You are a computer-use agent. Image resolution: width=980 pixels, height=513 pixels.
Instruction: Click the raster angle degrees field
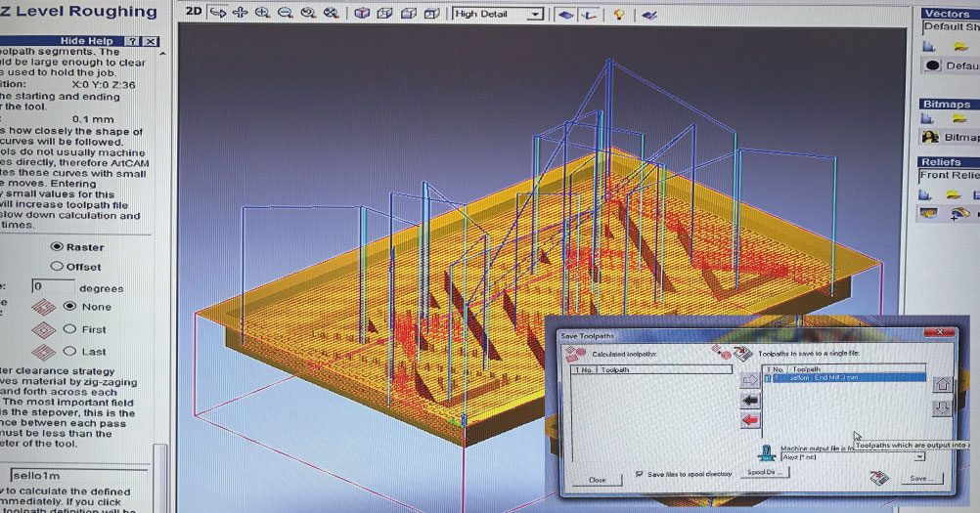pos(53,286)
